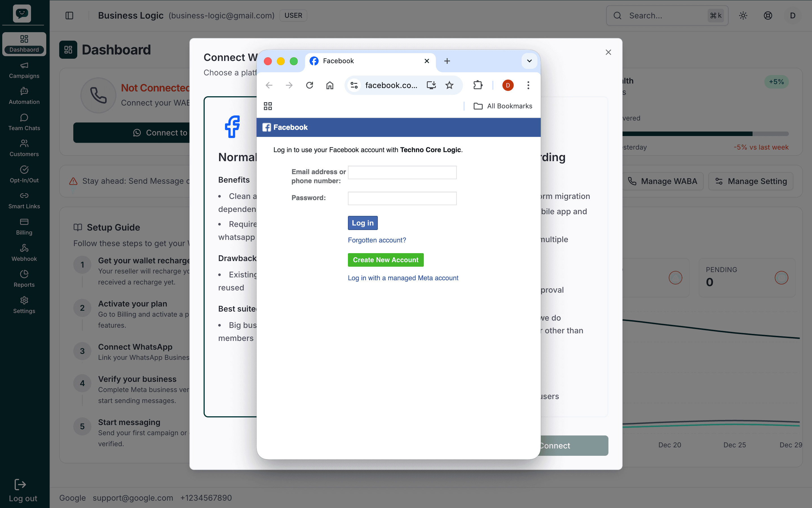Click the install app icon in address bar
812x508 pixels.
tap(431, 85)
